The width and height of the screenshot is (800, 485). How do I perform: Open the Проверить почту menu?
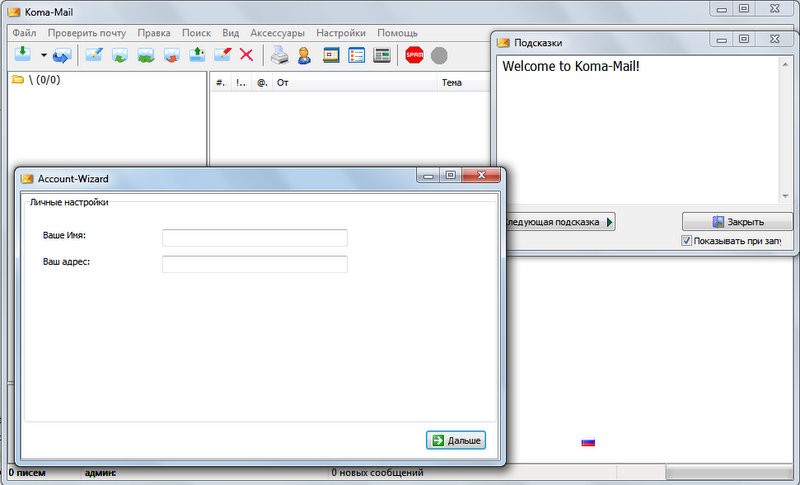coord(87,33)
